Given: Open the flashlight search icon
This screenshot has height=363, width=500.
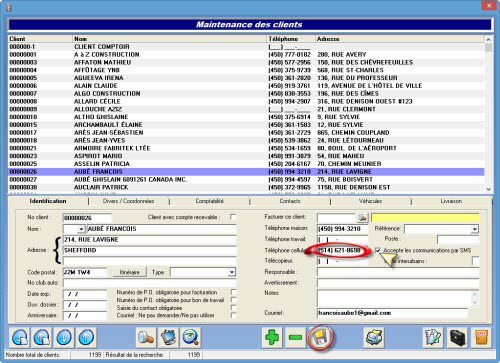Looking at the screenshot, I should [x=146, y=337].
